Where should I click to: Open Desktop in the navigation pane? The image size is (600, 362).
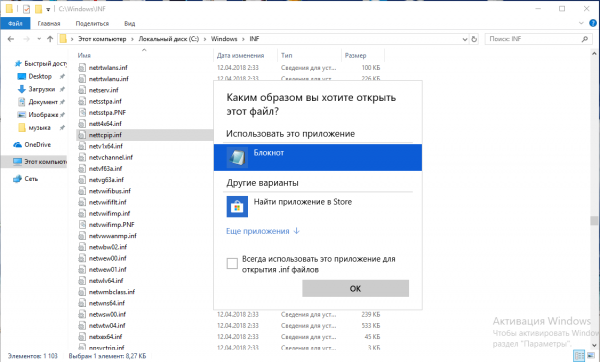pyautogui.click(x=40, y=77)
